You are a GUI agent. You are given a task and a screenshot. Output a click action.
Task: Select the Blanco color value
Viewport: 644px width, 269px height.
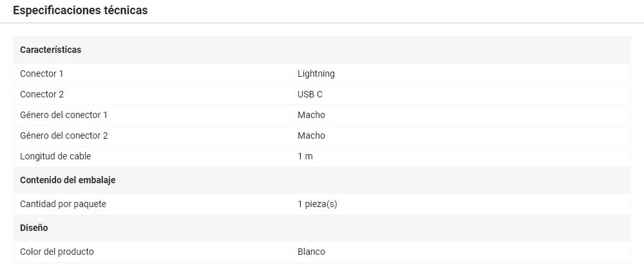[x=311, y=252]
